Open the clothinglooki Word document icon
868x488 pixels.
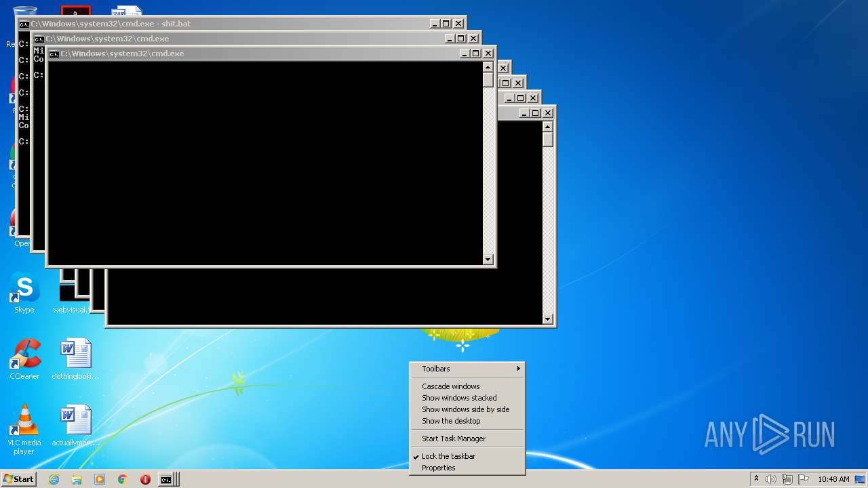(x=75, y=359)
